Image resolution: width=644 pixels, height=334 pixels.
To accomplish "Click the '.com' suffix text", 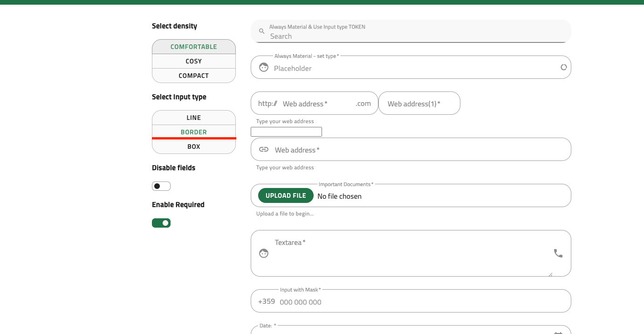I will (x=363, y=104).
